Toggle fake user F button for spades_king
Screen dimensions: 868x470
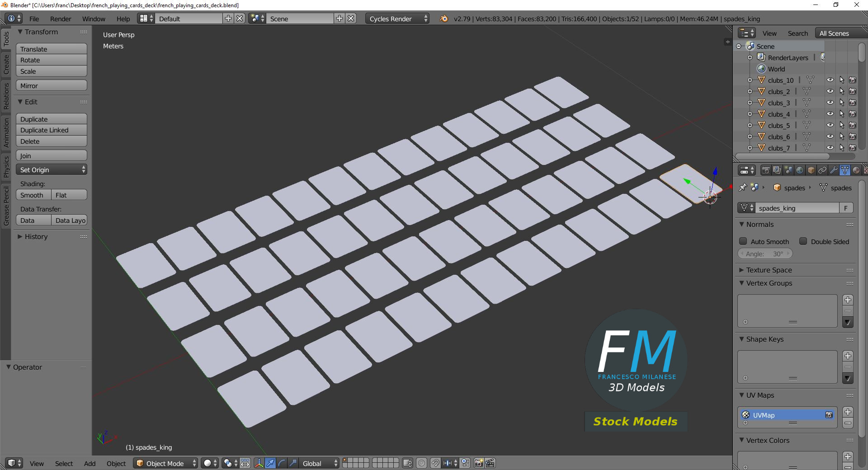coord(846,208)
